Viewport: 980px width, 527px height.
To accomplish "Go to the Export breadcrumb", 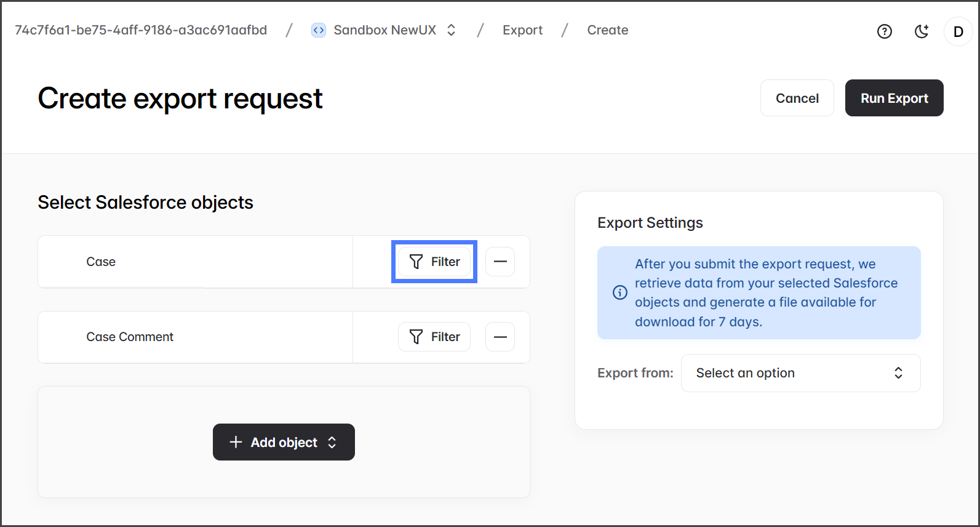I will click(x=522, y=30).
